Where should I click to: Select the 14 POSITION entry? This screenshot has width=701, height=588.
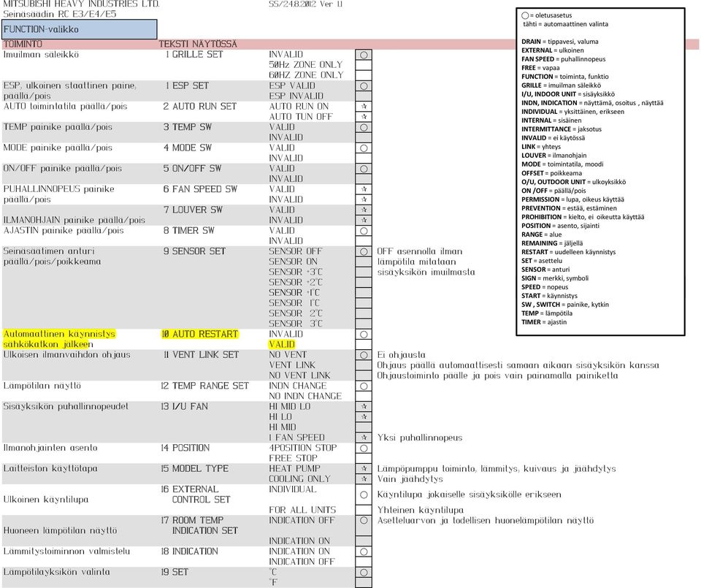click(185, 448)
